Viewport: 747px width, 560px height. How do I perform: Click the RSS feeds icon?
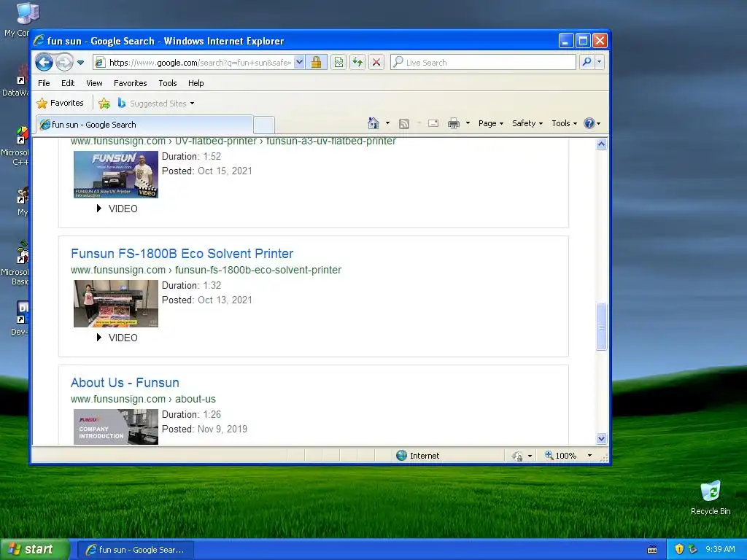pos(404,124)
